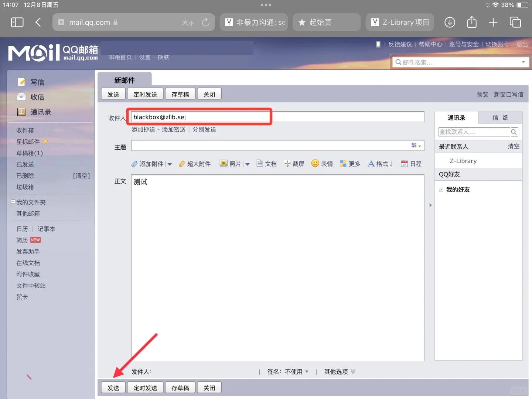Click [清空] beside 已删除
Screen dimensions: 532x399
[x=81, y=176]
